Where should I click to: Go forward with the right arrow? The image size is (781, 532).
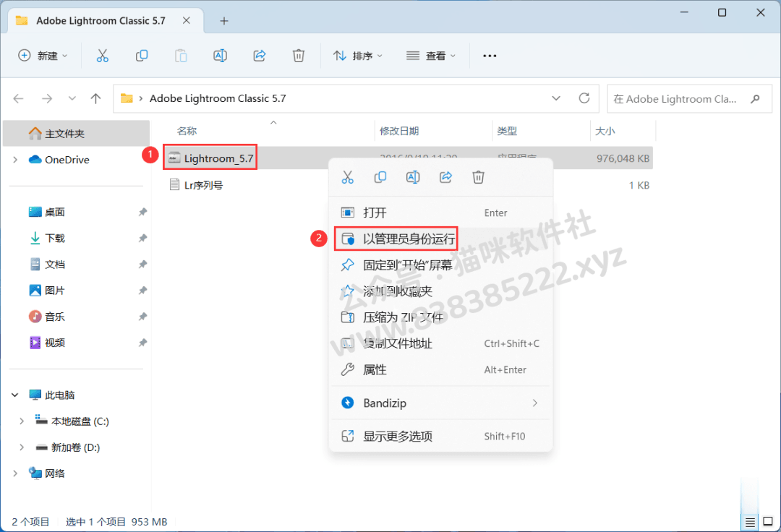[47, 98]
